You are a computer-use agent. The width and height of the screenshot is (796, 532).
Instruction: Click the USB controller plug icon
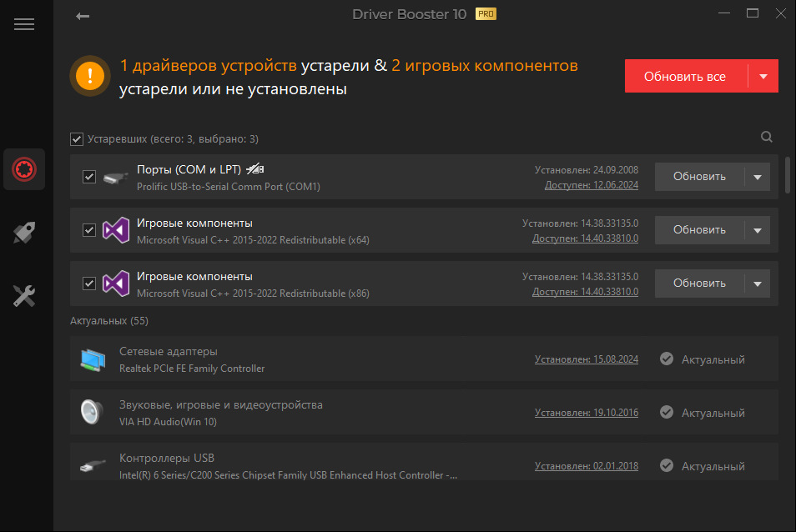tap(93, 466)
